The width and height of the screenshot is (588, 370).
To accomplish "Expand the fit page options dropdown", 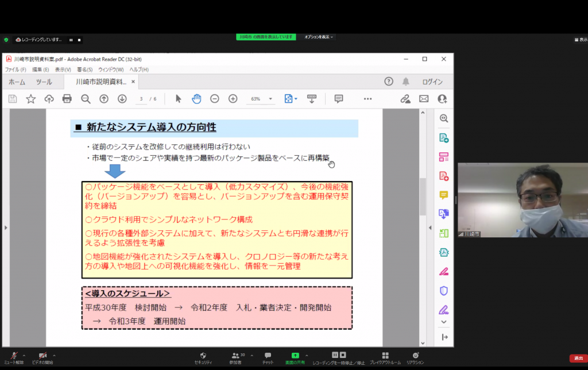I will (296, 99).
